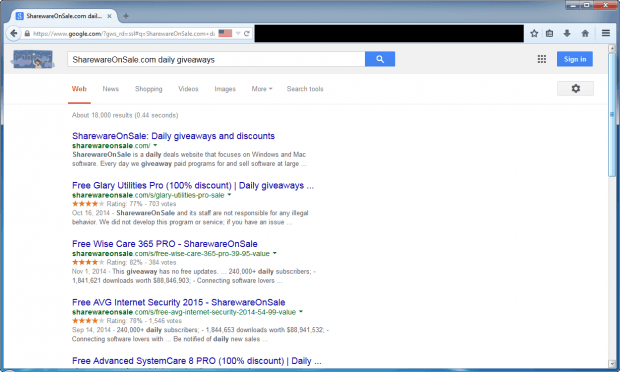
Task: Click the padlock icon in address bar
Action: click(27, 34)
